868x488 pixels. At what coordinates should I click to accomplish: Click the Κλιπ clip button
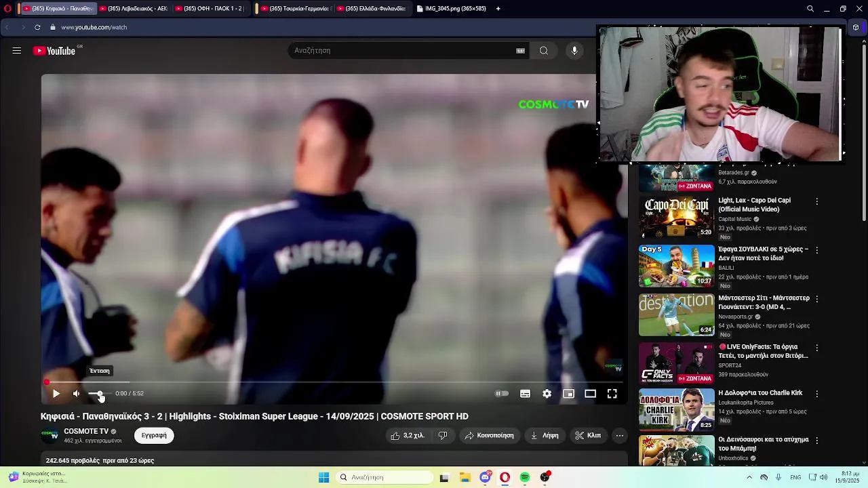[x=588, y=435]
